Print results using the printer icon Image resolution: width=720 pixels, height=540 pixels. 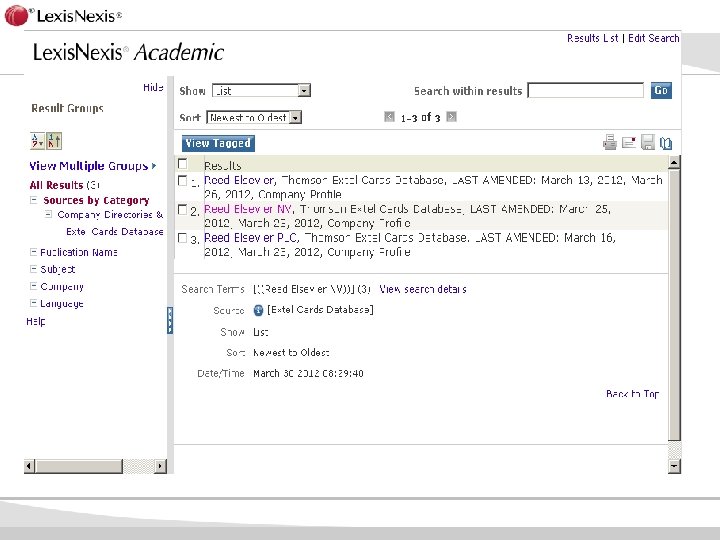pos(610,142)
